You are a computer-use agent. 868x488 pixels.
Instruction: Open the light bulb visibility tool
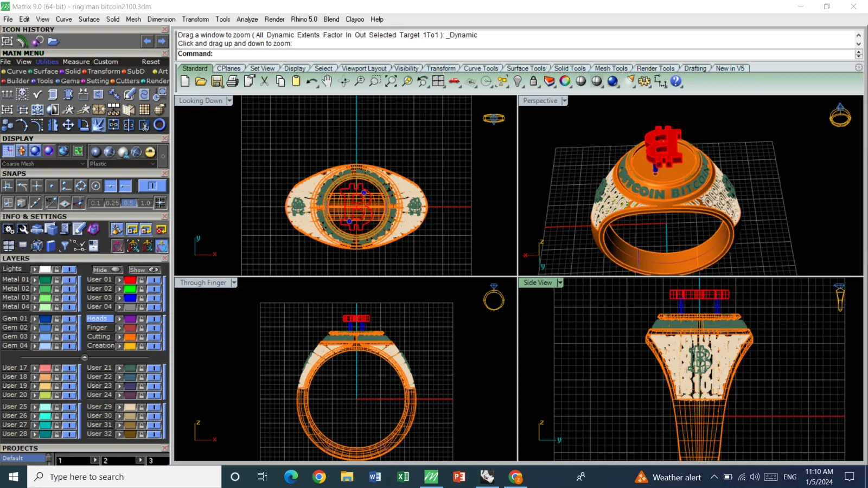518,81
